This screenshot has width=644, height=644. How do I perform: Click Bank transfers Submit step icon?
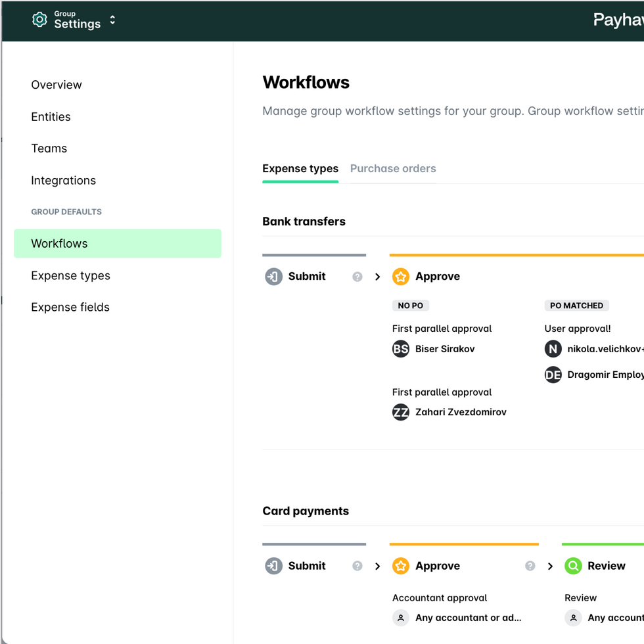[273, 277]
